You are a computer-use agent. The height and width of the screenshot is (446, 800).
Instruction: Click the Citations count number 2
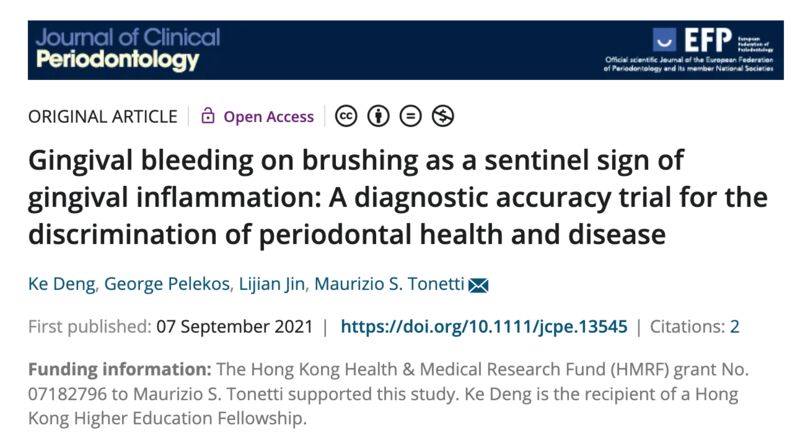click(x=734, y=327)
